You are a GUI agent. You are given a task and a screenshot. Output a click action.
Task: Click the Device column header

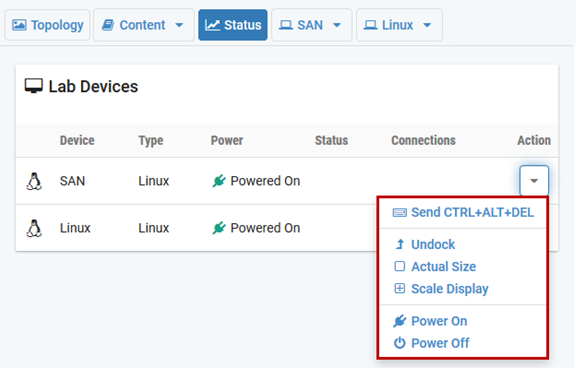(x=77, y=140)
